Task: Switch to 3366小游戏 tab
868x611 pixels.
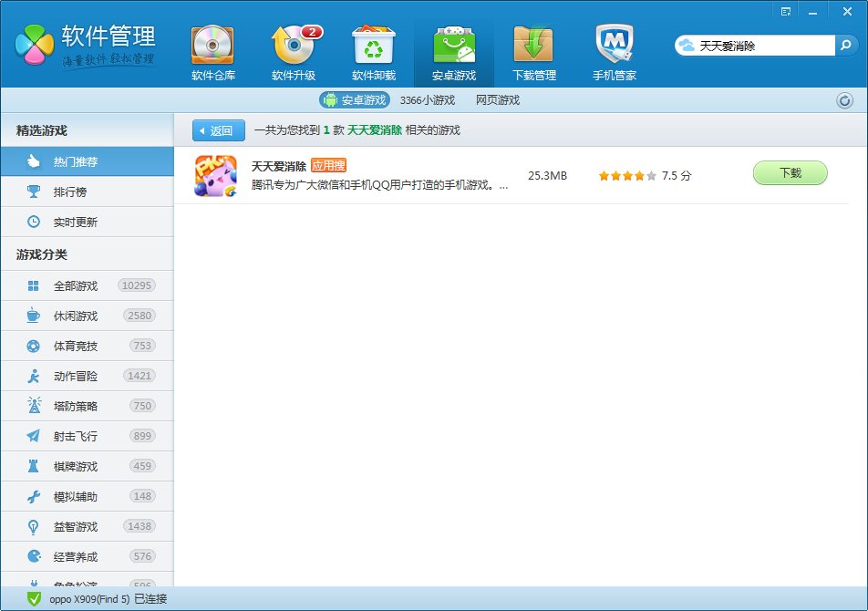Action: [428, 100]
